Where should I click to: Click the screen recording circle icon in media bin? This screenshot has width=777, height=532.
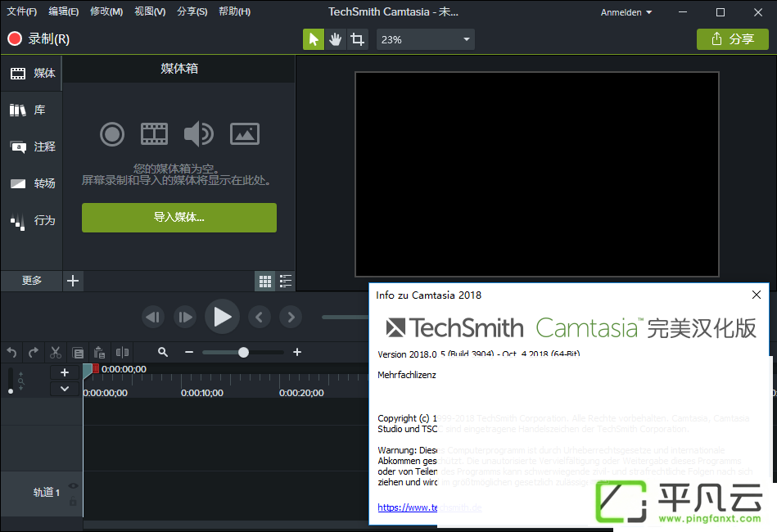pyautogui.click(x=112, y=134)
